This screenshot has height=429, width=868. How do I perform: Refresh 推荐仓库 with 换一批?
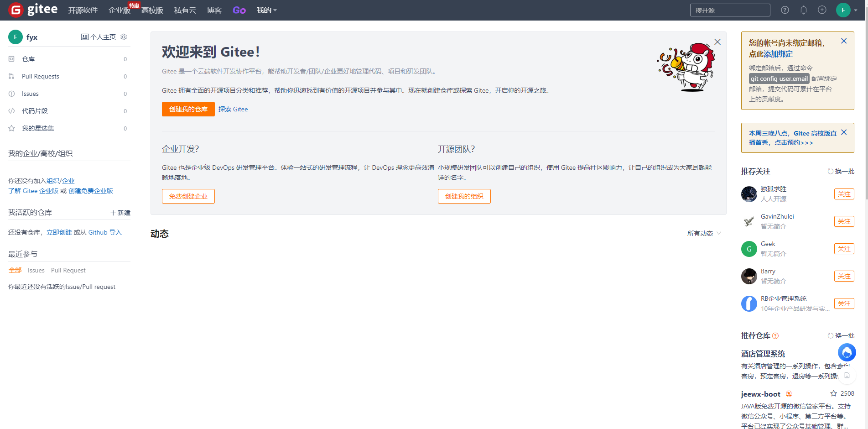(x=841, y=335)
